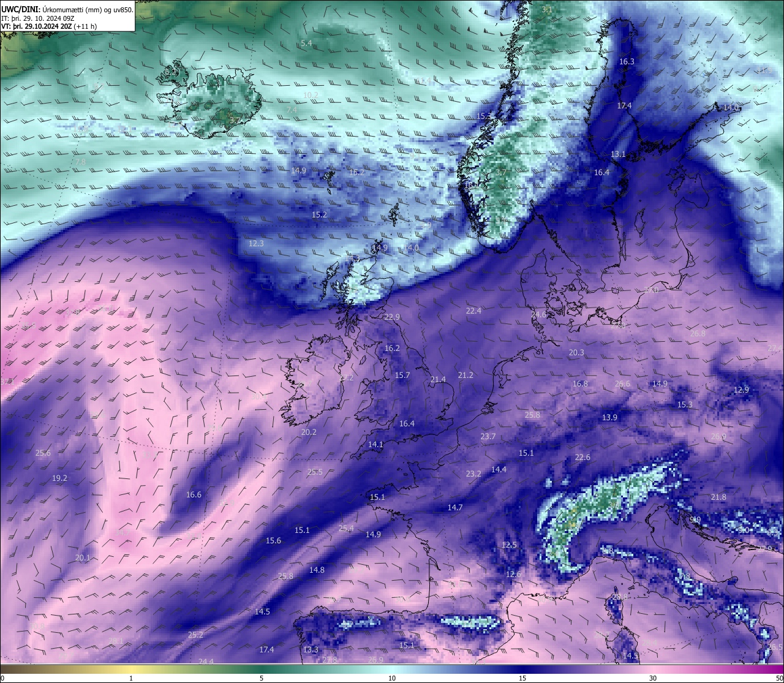Click the color scale label 1

[131, 678]
